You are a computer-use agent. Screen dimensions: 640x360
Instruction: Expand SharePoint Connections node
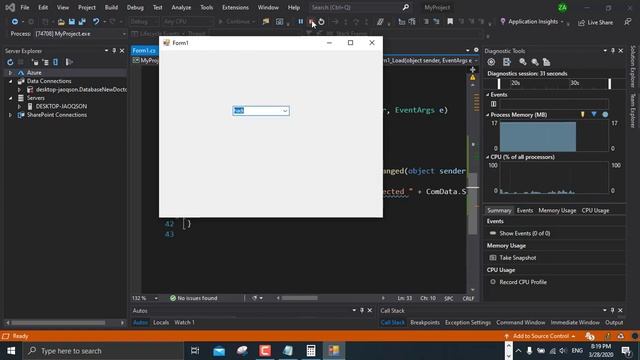10,115
